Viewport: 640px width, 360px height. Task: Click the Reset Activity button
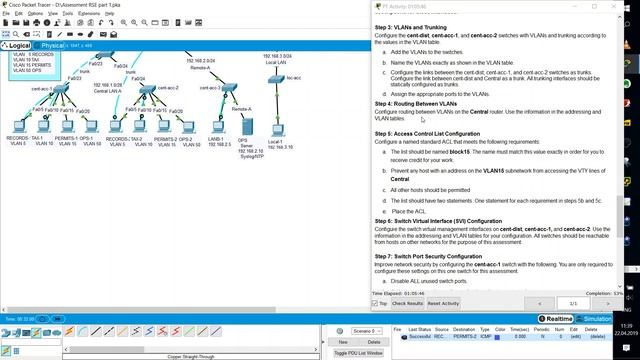[x=443, y=304]
